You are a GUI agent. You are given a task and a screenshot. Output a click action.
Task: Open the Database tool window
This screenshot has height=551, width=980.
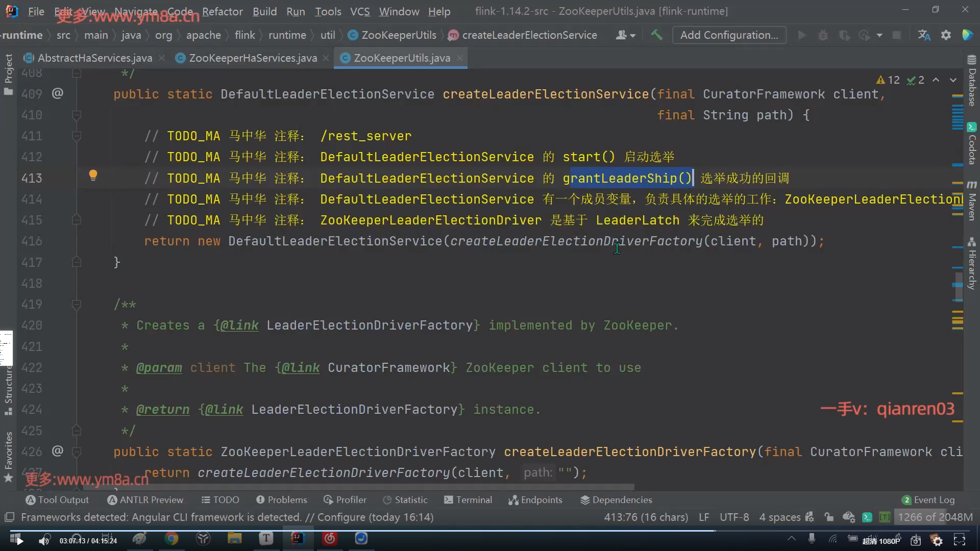[971, 82]
